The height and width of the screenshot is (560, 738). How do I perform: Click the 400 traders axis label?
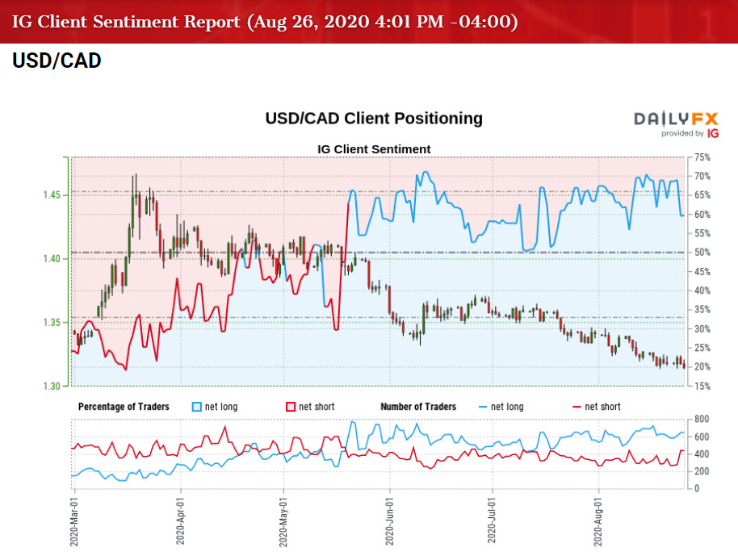point(702,454)
